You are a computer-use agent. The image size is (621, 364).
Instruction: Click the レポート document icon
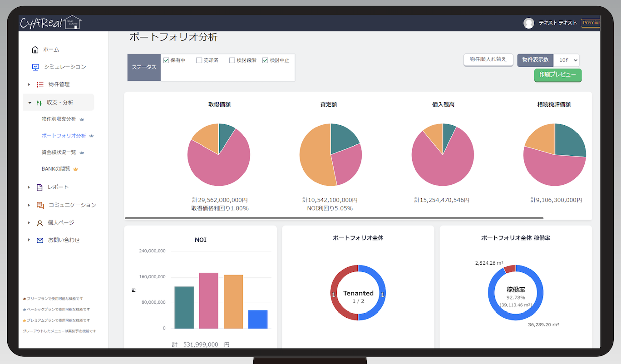(39, 187)
